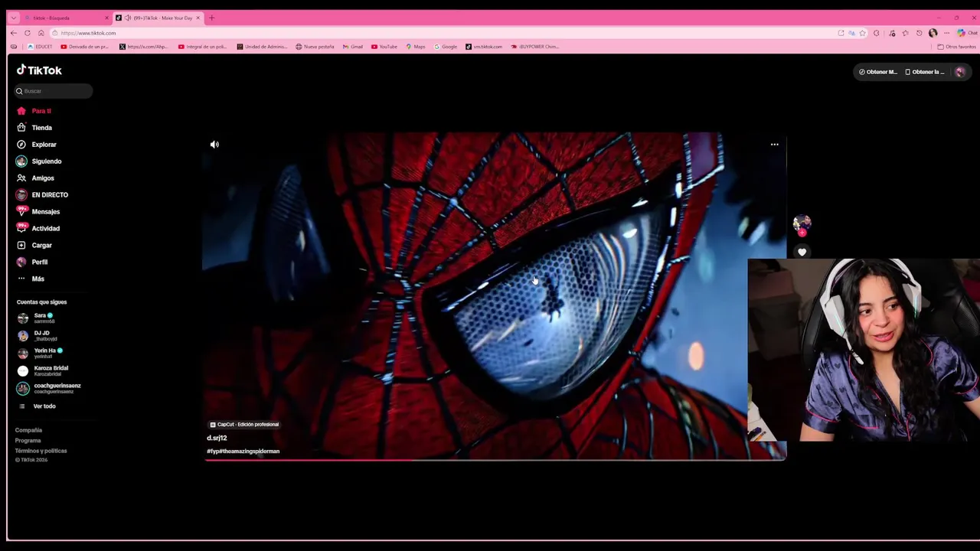The width and height of the screenshot is (980, 551).
Task: Click the translate page icon
Action: click(x=851, y=33)
